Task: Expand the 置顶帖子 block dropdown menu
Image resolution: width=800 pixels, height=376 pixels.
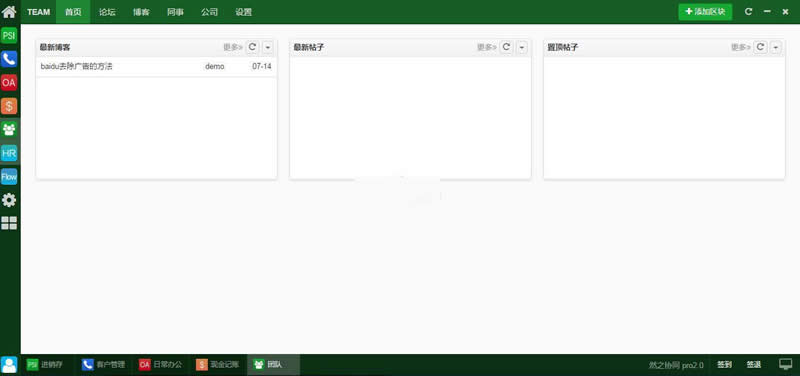Action: click(776, 47)
